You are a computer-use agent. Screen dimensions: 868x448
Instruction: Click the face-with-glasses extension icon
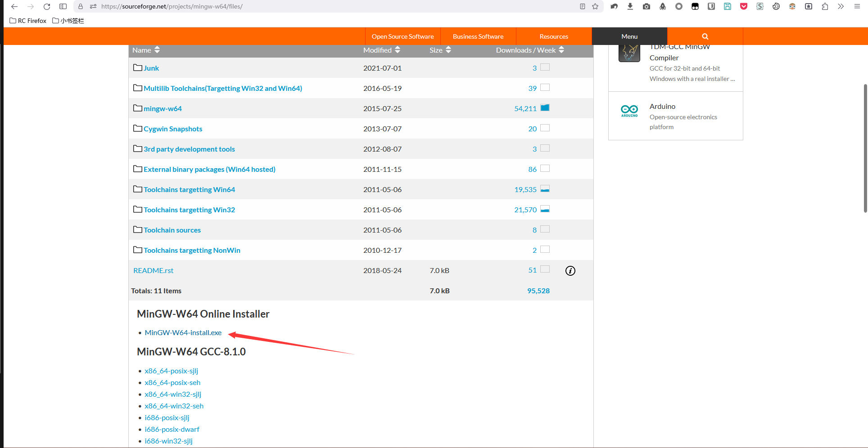pos(792,6)
